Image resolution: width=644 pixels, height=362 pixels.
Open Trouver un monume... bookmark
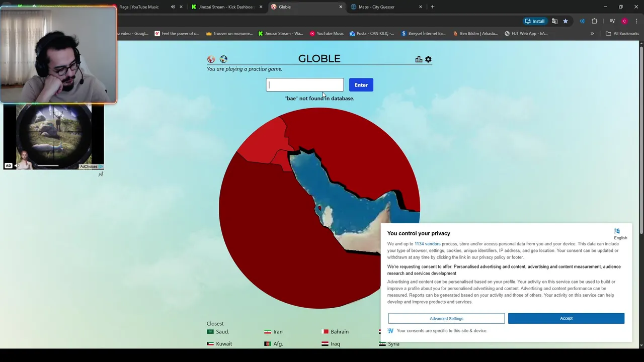(229, 34)
